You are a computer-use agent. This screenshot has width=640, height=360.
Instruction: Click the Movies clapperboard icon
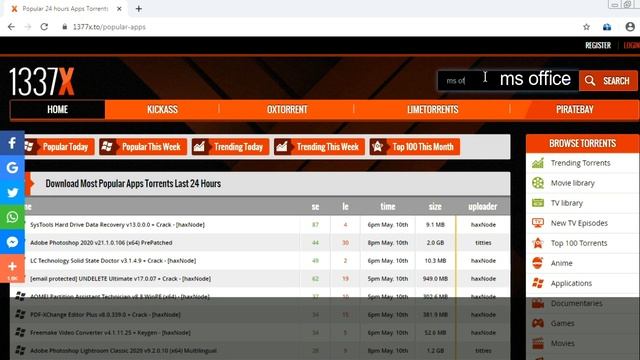[x=538, y=343]
